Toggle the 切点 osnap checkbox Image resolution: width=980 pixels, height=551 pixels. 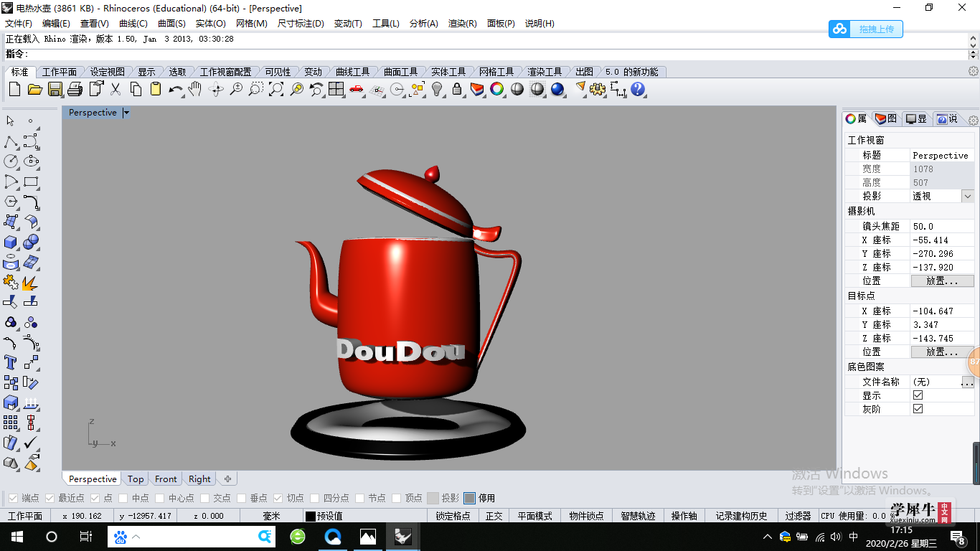(278, 498)
